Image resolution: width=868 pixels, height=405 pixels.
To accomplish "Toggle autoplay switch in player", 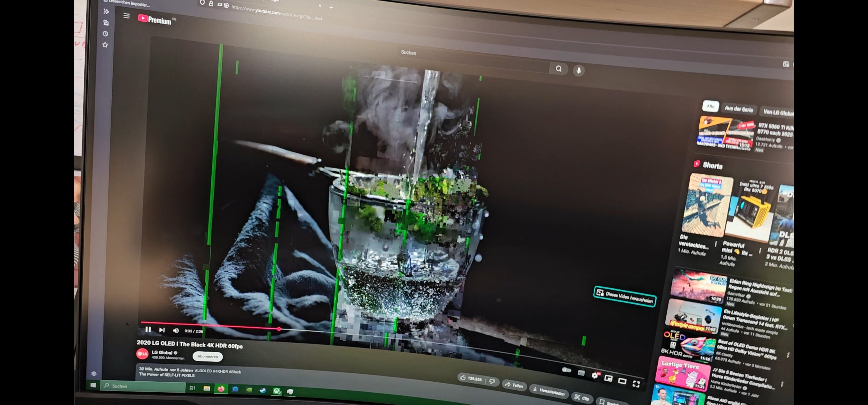I will [x=567, y=370].
